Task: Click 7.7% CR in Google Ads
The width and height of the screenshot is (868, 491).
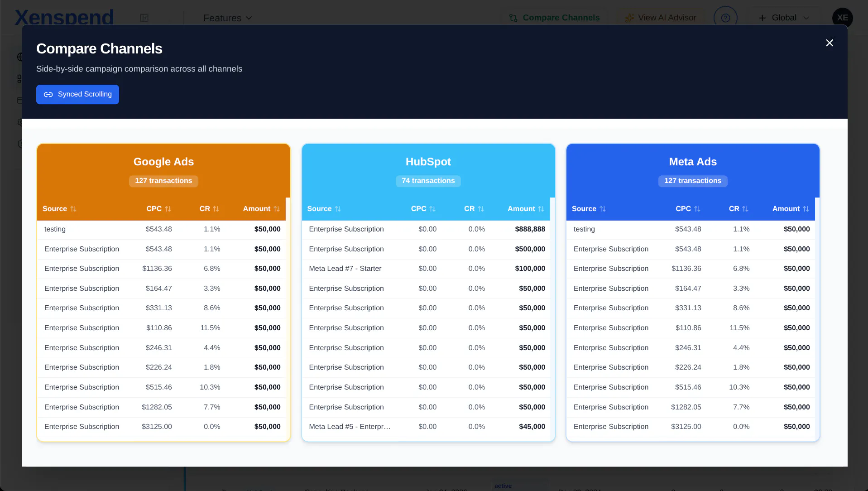Action: tap(212, 407)
